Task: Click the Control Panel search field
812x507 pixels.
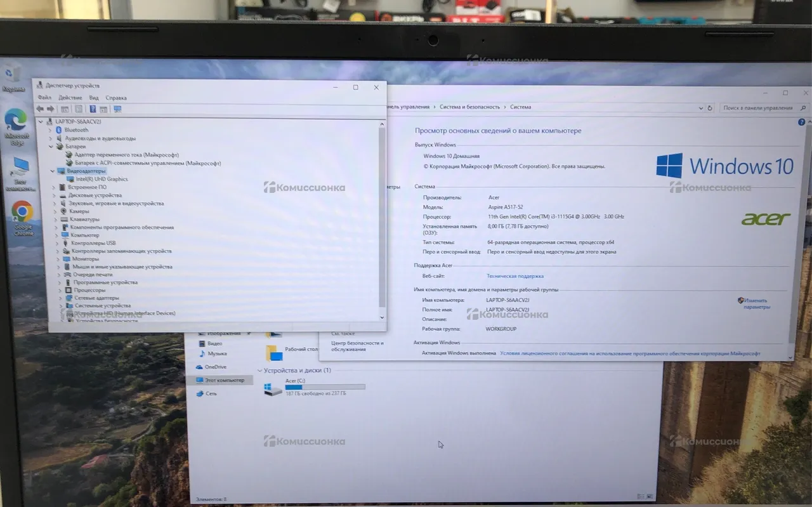Action: (x=755, y=108)
